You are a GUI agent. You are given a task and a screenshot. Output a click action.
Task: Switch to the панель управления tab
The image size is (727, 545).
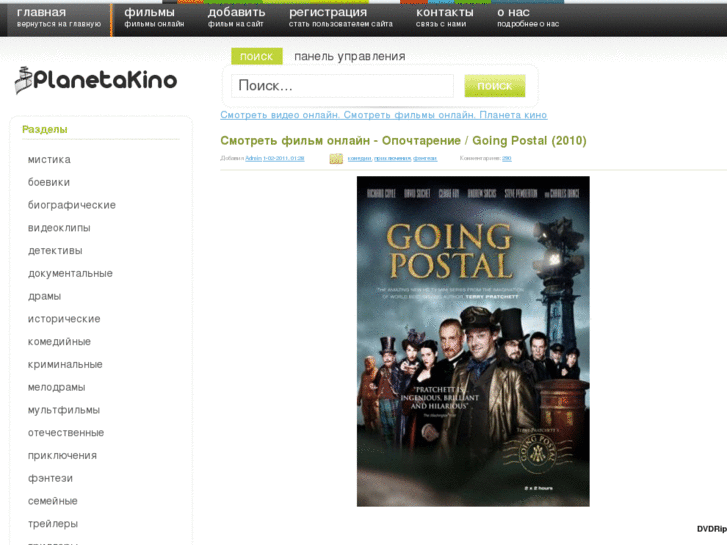coord(350,56)
